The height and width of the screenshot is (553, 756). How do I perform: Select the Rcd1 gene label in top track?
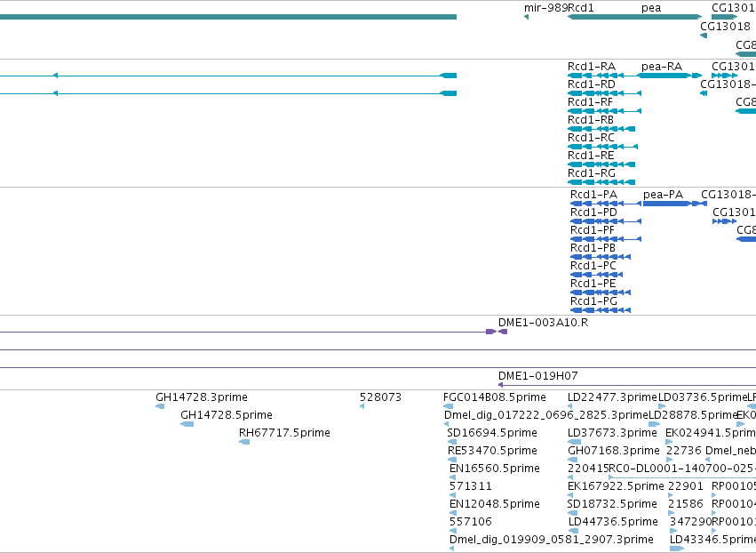click(581, 8)
